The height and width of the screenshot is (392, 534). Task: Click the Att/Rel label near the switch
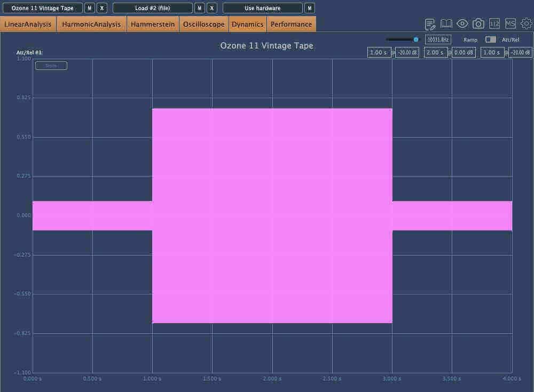point(511,40)
